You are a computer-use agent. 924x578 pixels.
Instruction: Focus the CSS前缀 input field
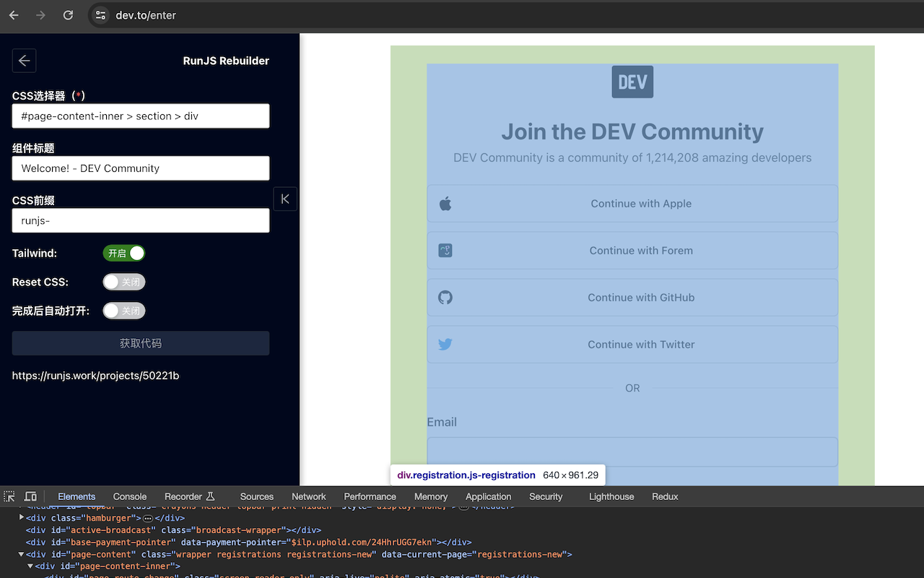[x=141, y=220]
